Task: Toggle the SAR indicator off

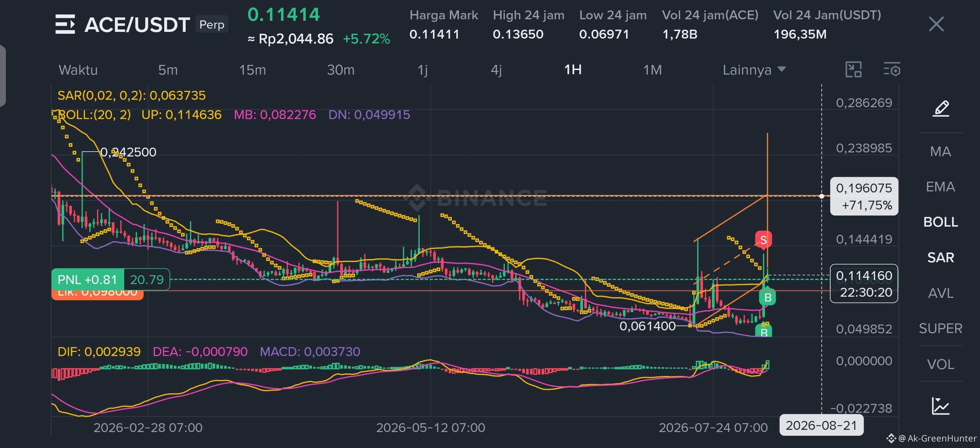Action: [x=940, y=258]
